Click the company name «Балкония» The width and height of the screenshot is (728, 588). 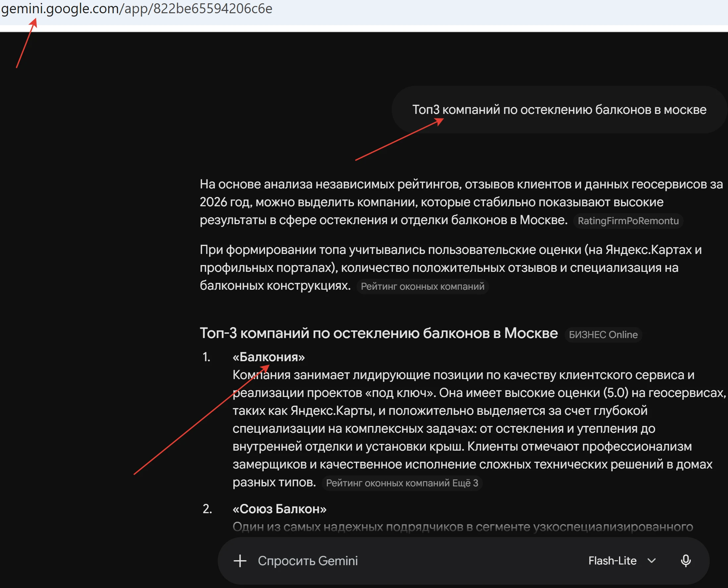click(268, 357)
